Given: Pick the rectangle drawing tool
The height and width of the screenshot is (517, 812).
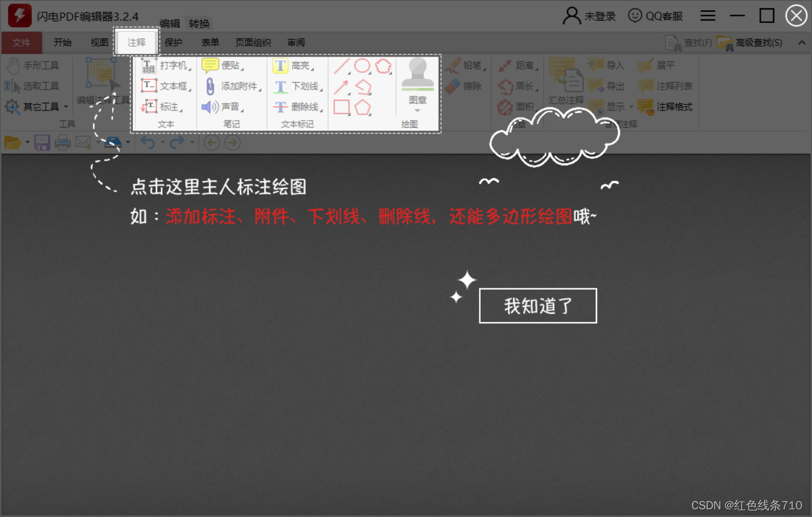Looking at the screenshot, I should tap(341, 107).
